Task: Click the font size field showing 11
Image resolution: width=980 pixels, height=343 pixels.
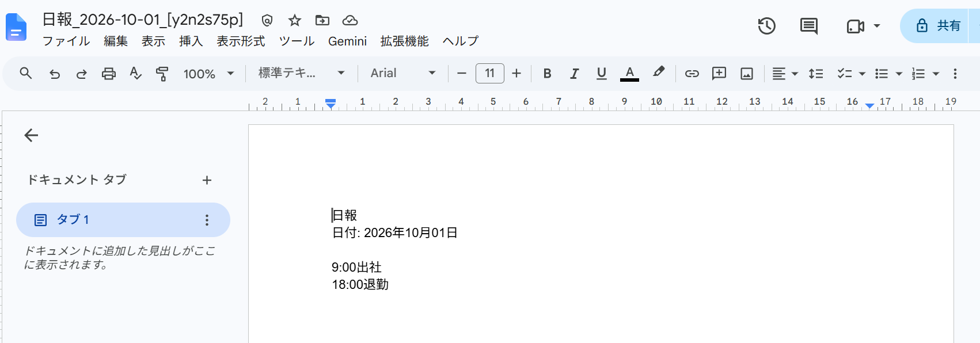Action: (490, 73)
